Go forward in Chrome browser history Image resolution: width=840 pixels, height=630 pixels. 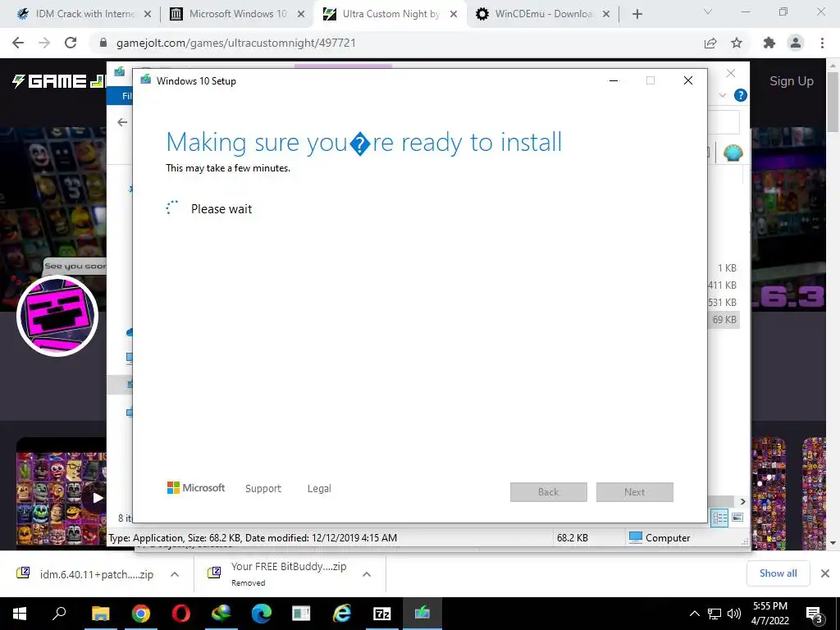[44, 43]
